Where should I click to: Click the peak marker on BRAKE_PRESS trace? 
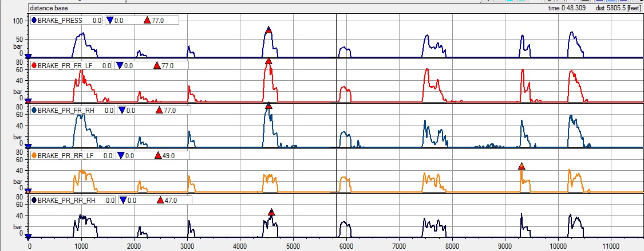pos(268,30)
